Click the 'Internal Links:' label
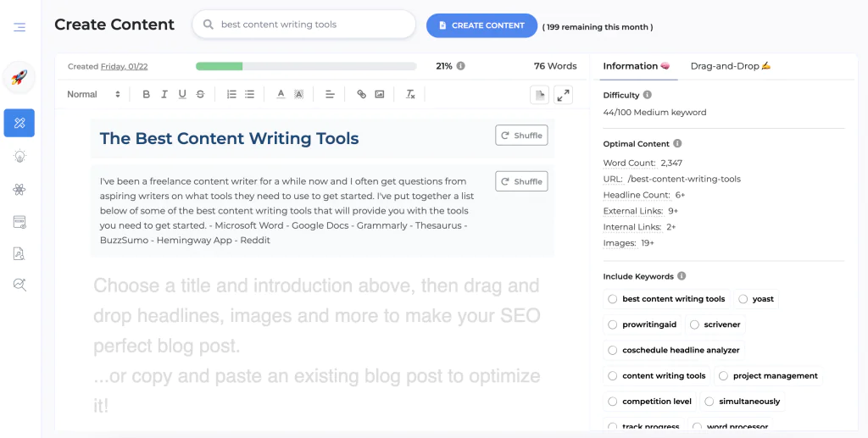Screen dimensions: 868x438 [632, 227]
